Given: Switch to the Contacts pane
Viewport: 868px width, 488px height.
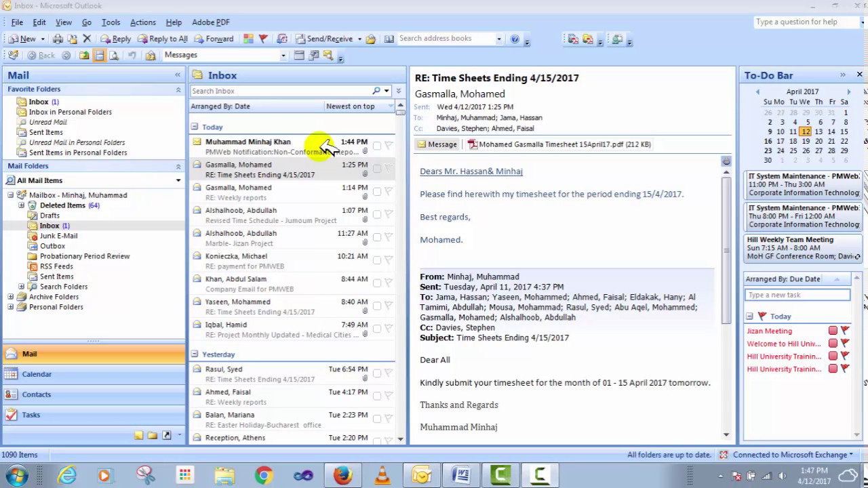Looking at the screenshot, I should (x=94, y=394).
